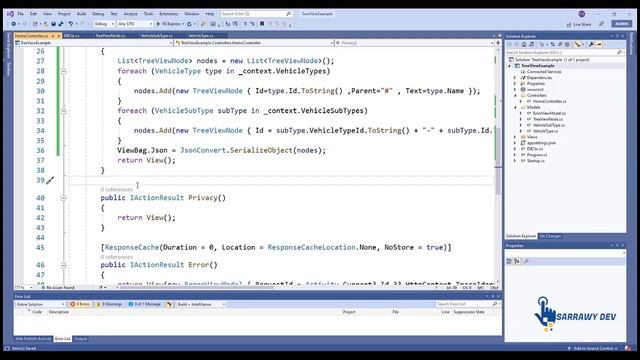This screenshot has height=360, width=640.
Task: Click the screwdriver quick actions icon at line 39
Action: [x=50, y=180]
